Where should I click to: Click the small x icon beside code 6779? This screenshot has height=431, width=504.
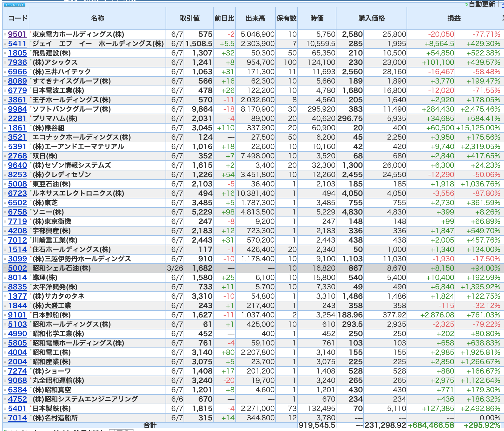[x=5, y=91]
